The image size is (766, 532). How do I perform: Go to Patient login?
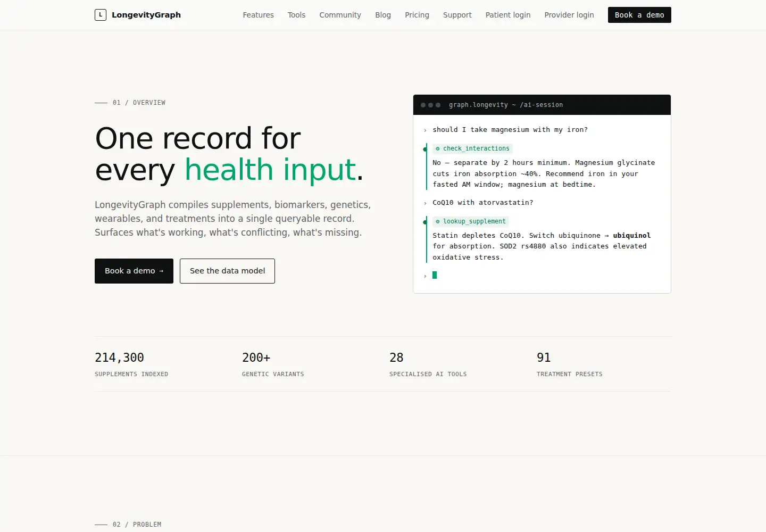(x=508, y=15)
